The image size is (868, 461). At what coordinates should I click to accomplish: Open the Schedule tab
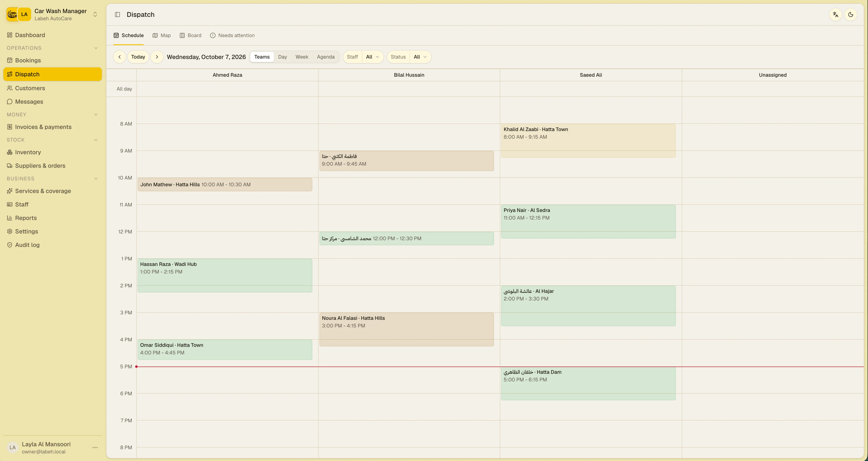pyautogui.click(x=128, y=35)
